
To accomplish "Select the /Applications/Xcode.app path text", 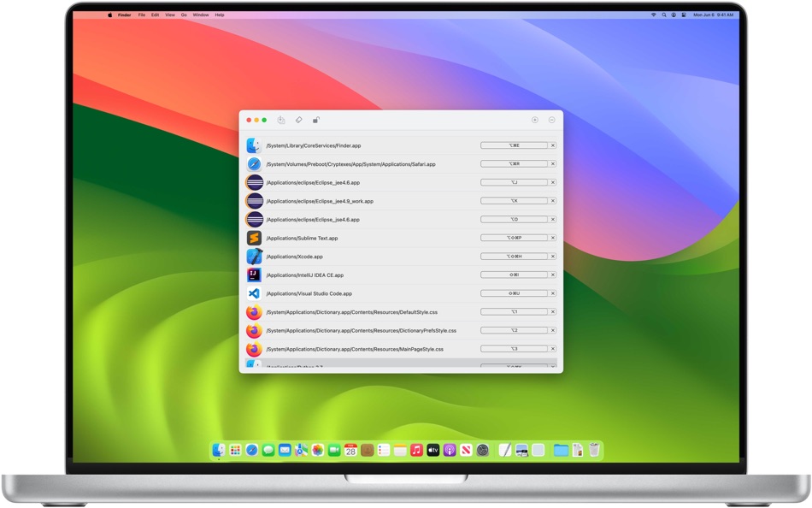I will (294, 257).
